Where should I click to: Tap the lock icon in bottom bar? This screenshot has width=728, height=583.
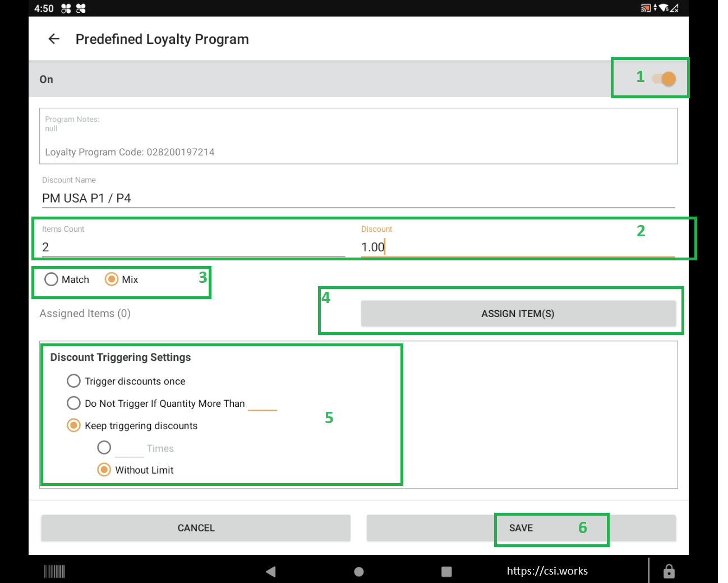[669, 571]
